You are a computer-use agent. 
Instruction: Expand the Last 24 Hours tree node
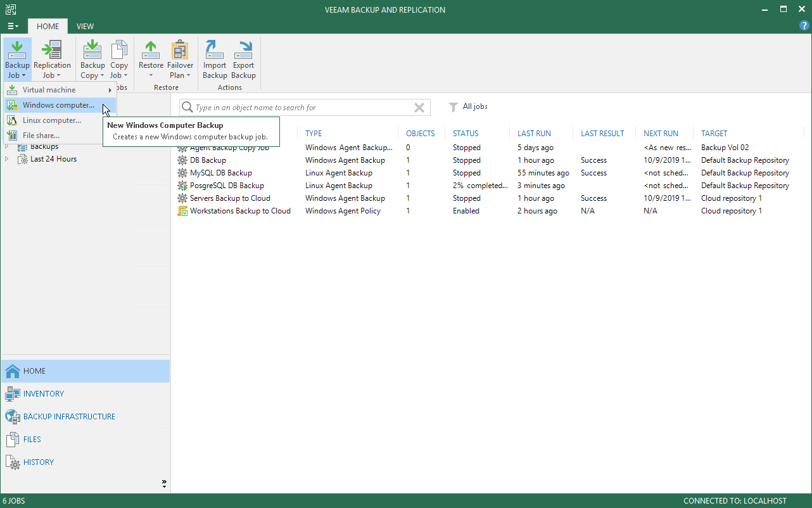pos(7,159)
